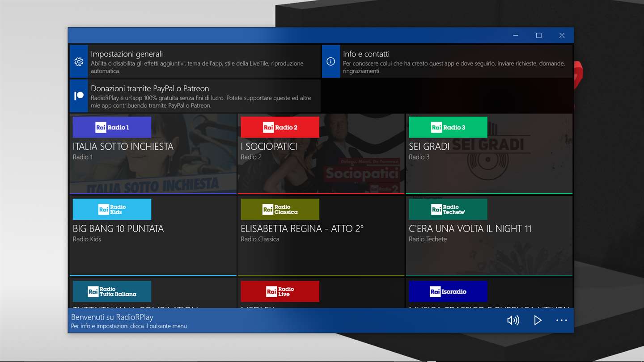Click the hint 'Per info e impostazioni clicca il pulsante menu'
This screenshot has width=644, height=362.
click(129, 326)
